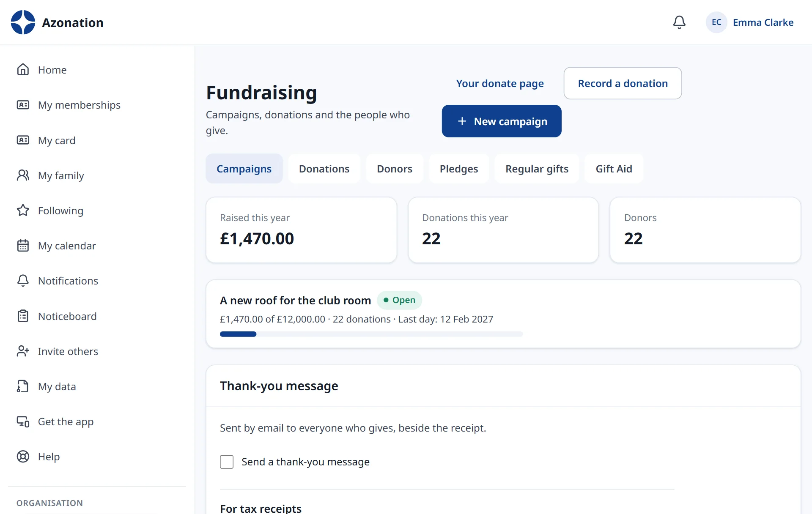This screenshot has width=812, height=514.
Task: Click the My calendar icon
Action: [23, 246]
